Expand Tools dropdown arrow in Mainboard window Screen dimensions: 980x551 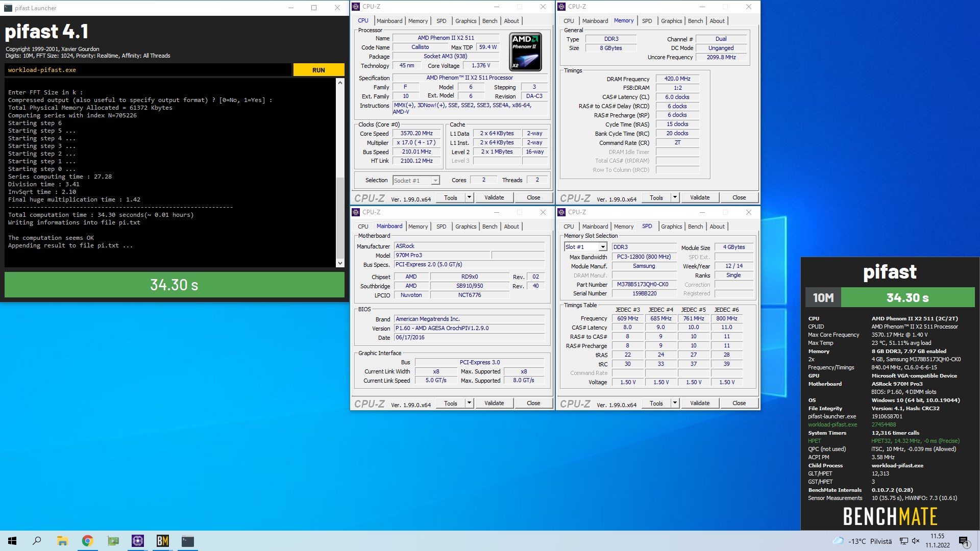(469, 403)
